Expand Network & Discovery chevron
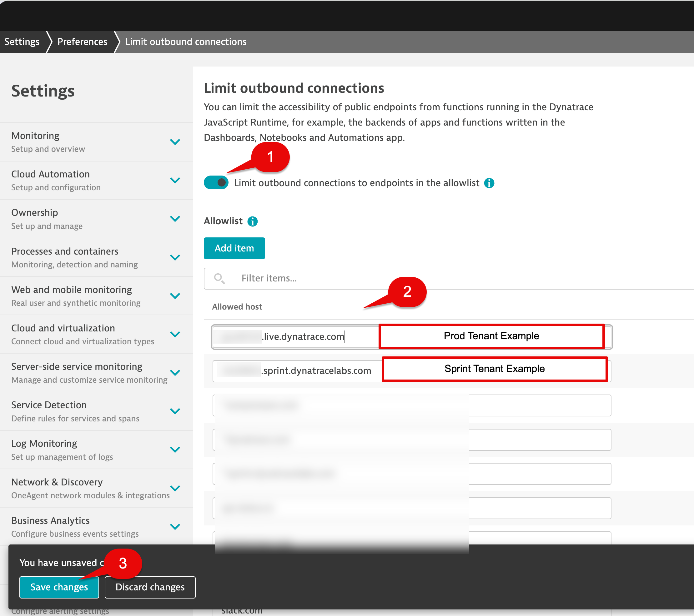 [175, 488]
